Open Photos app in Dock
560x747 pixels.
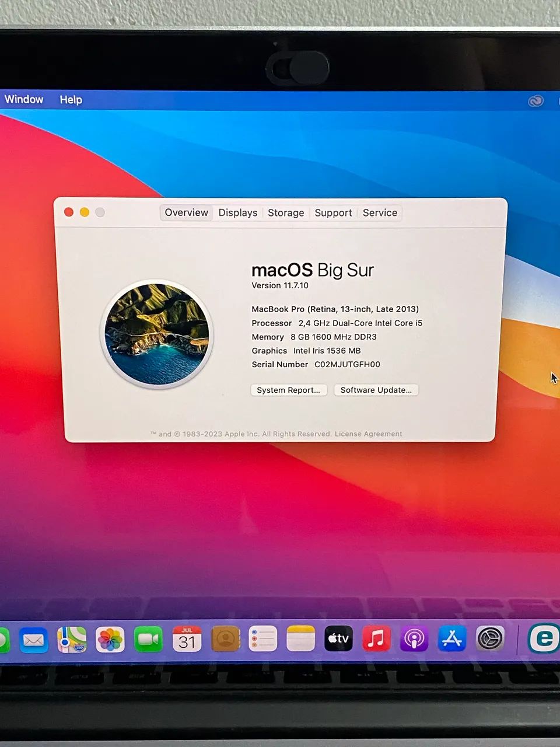pyautogui.click(x=110, y=640)
